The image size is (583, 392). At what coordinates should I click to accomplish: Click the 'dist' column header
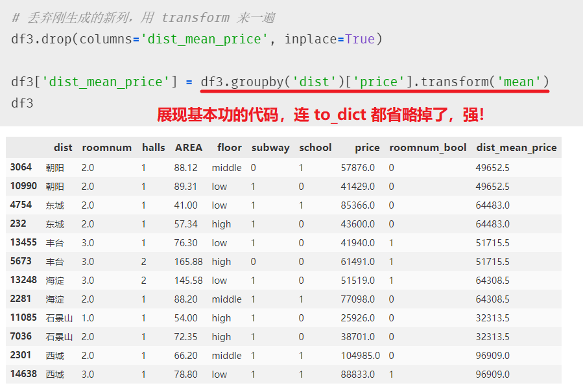click(62, 148)
